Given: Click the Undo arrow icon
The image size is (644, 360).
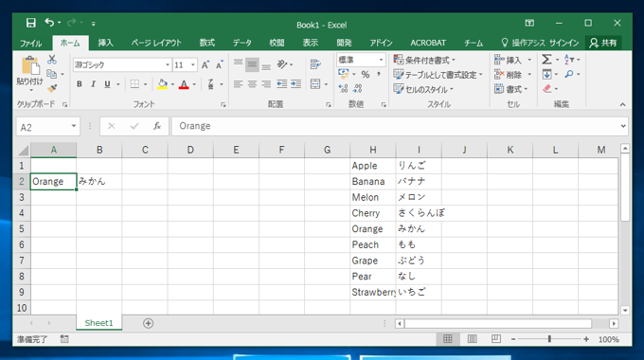Looking at the screenshot, I should tap(49, 22).
